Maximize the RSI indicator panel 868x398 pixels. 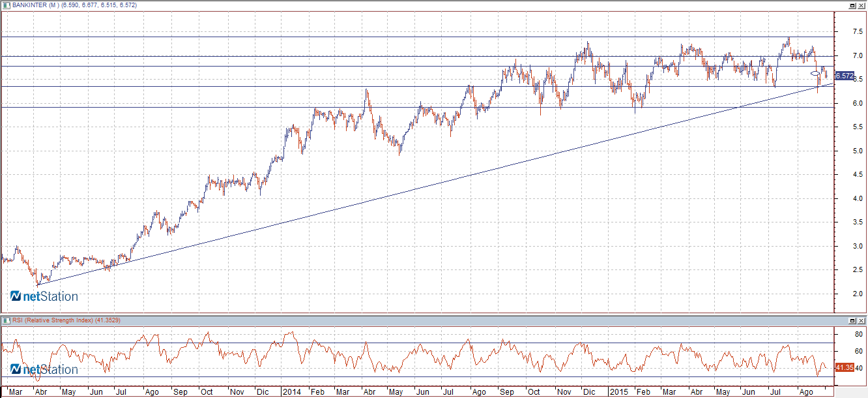pos(852,321)
